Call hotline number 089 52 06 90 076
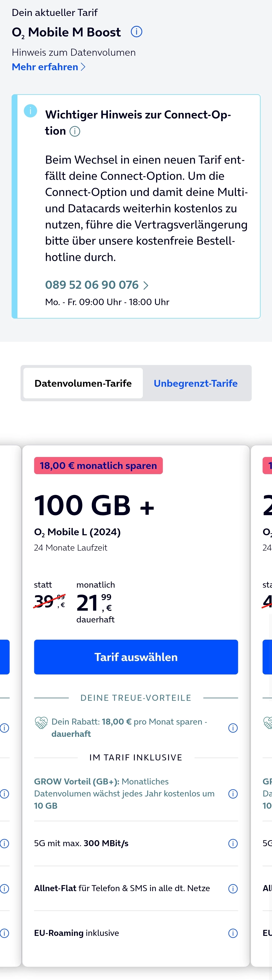 (92, 285)
